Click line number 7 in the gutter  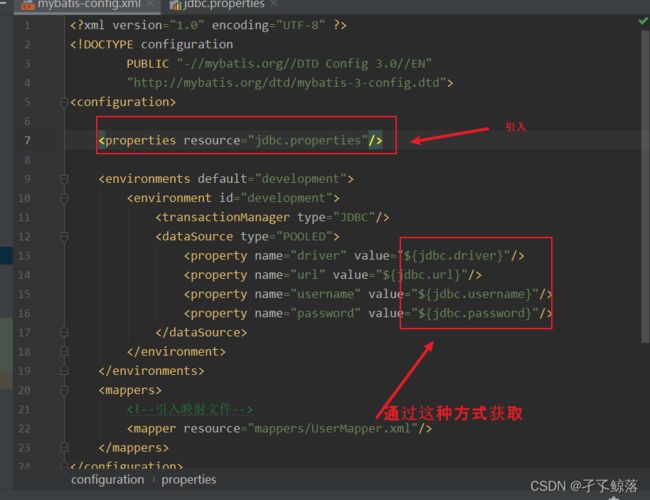[27, 140]
